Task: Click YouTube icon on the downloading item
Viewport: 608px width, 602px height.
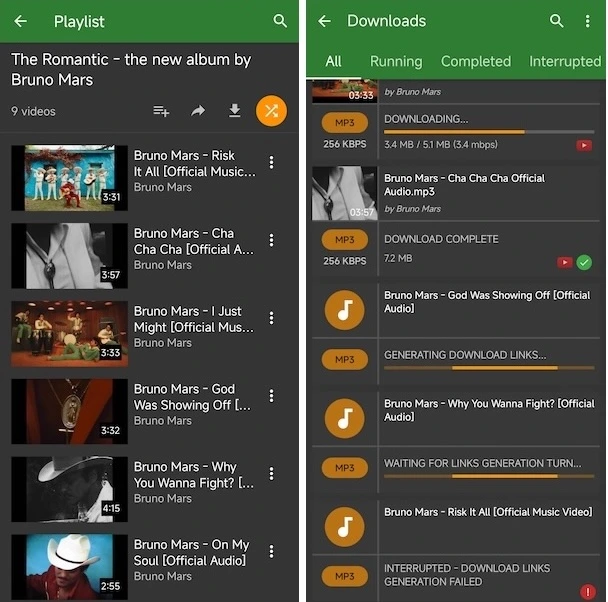Action: click(x=584, y=146)
